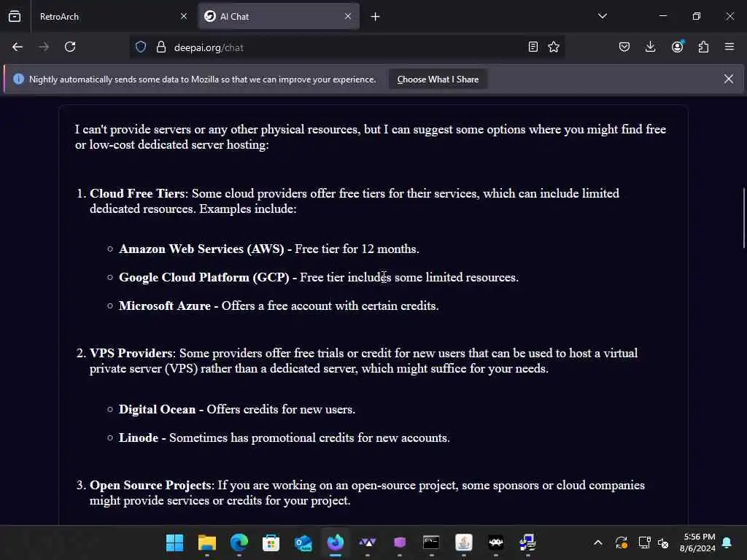The width and height of the screenshot is (747, 560).
Task: Open File Explorer from taskbar
Action: pos(206,542)
